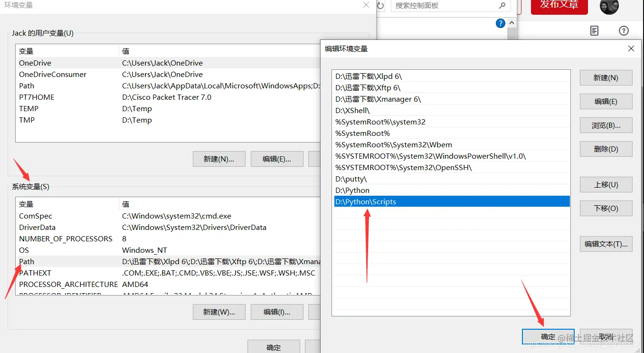Click the 浏览(B)... button
This screenshot has width=644, height=353.
pyautogui.click(x=606, y=125)
